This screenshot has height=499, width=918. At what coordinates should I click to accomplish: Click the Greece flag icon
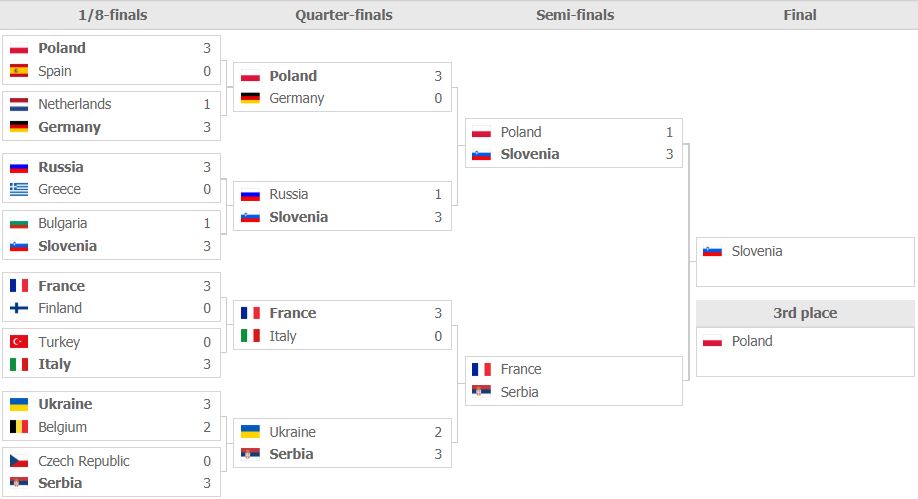[19, 189]
